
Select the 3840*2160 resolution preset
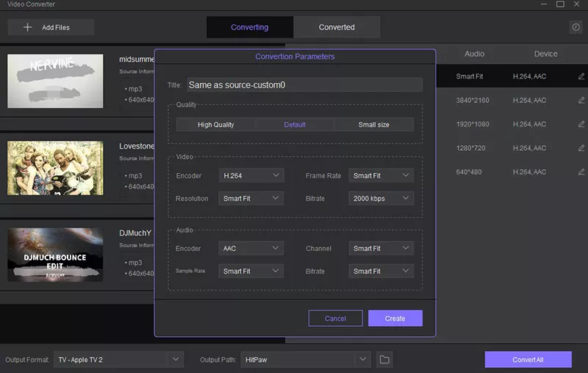tap(512, 100)
